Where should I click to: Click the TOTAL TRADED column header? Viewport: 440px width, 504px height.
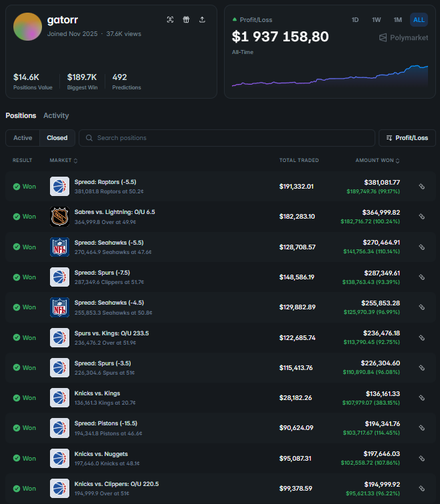pyautogui.click(x=299, y=161)
